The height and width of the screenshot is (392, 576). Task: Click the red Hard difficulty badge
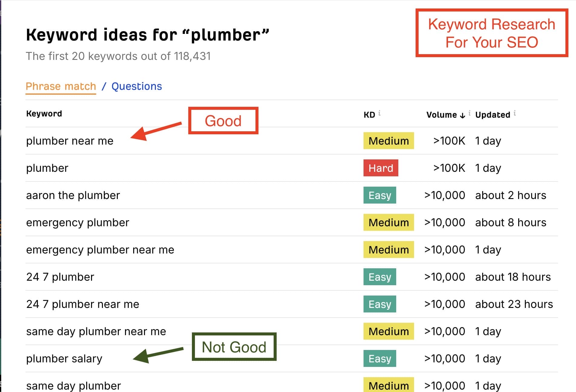pos(381,168)
